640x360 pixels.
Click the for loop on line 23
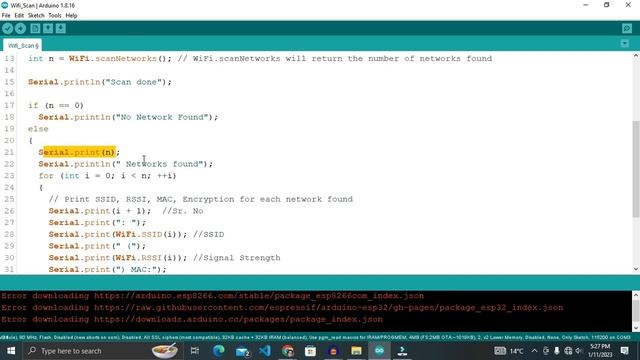[107, 176]
